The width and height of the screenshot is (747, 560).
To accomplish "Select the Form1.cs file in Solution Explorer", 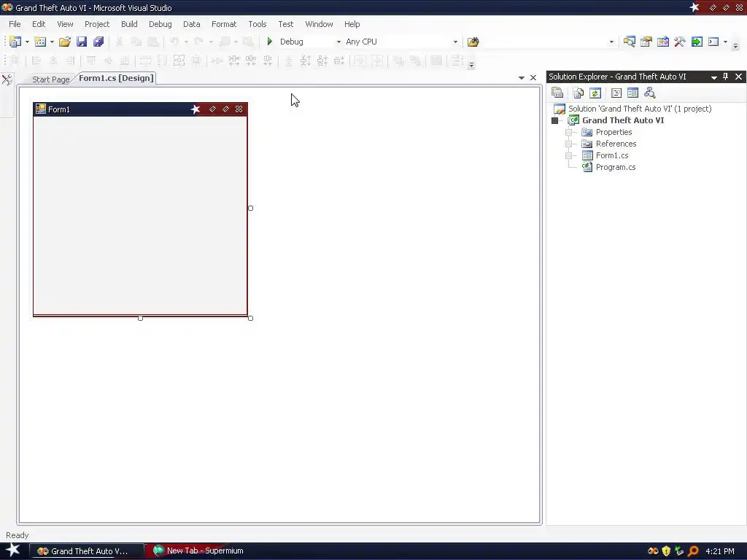I will click(x=612, y=156).
